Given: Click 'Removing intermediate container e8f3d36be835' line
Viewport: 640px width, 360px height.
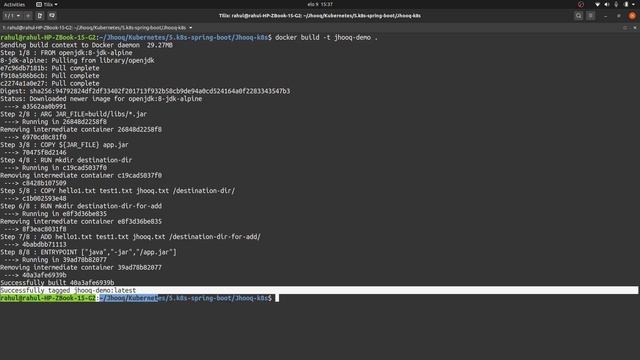Looking at the screenshot, I should (81, 222).
